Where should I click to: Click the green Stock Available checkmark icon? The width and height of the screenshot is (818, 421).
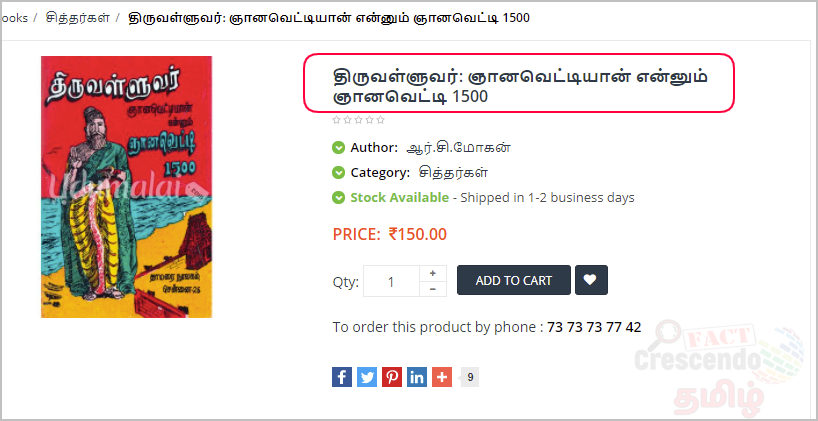pyautogui.click(x=339, y=198)
